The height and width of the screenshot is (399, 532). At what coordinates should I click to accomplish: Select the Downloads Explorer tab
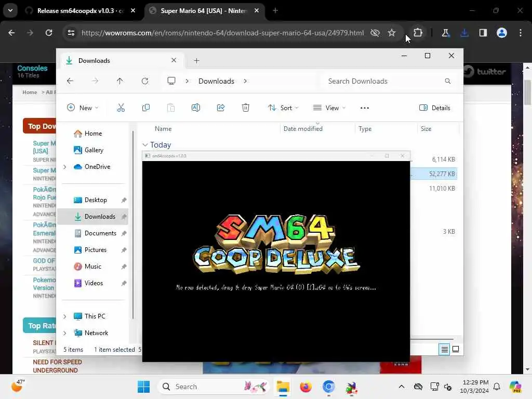[122, 61]
